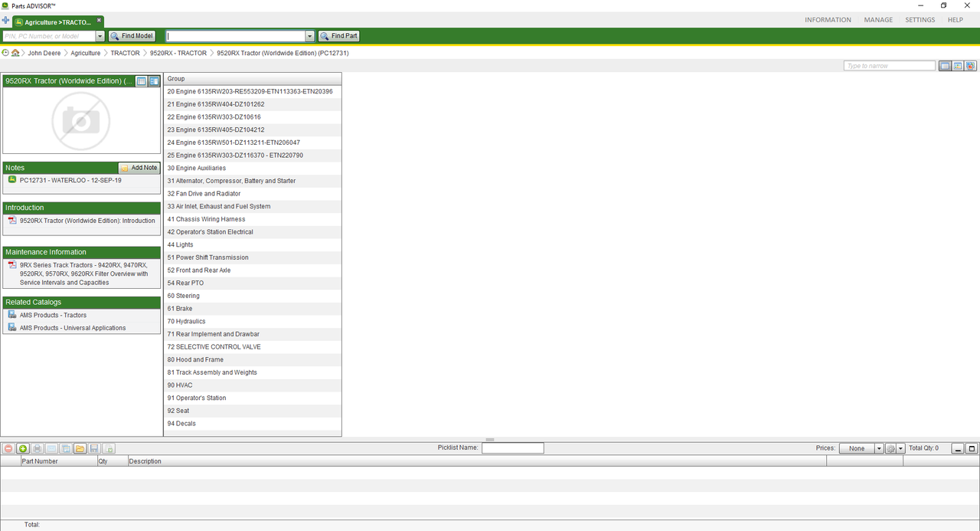Minimize the picklist panel
Viewport: 980px width, 531px height.
coord(959,448)
